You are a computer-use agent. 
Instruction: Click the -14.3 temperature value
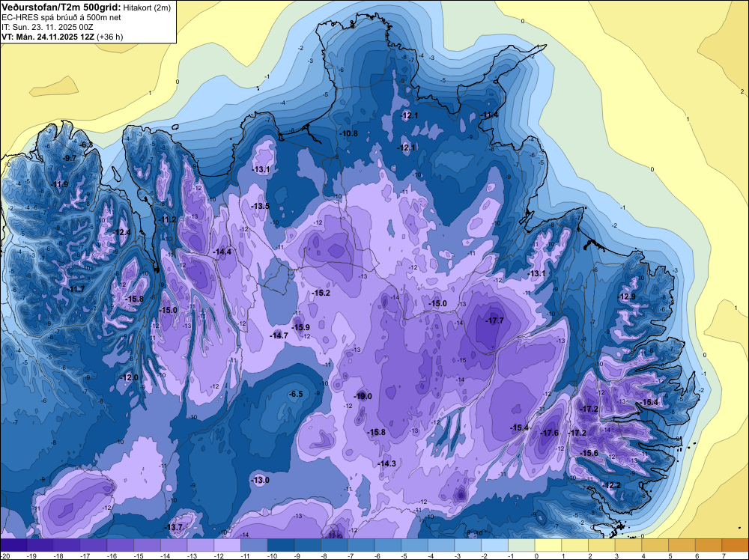pos(386,463)
